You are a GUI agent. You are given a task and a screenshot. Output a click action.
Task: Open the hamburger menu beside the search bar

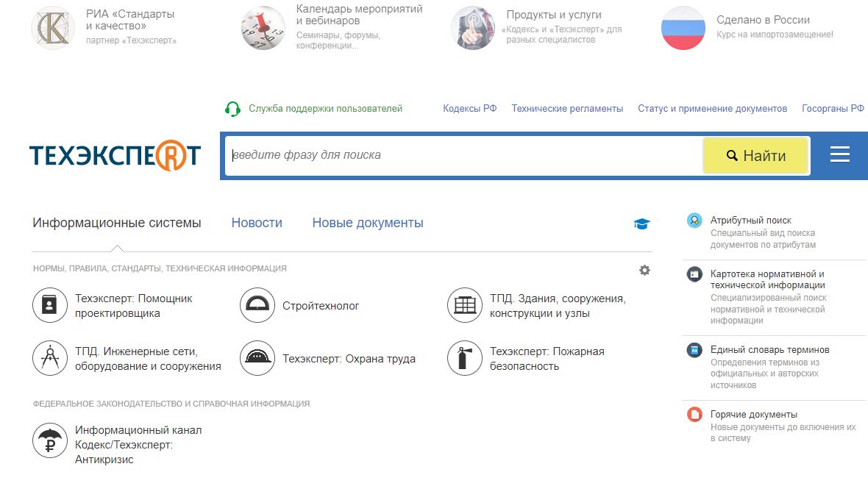840,154
